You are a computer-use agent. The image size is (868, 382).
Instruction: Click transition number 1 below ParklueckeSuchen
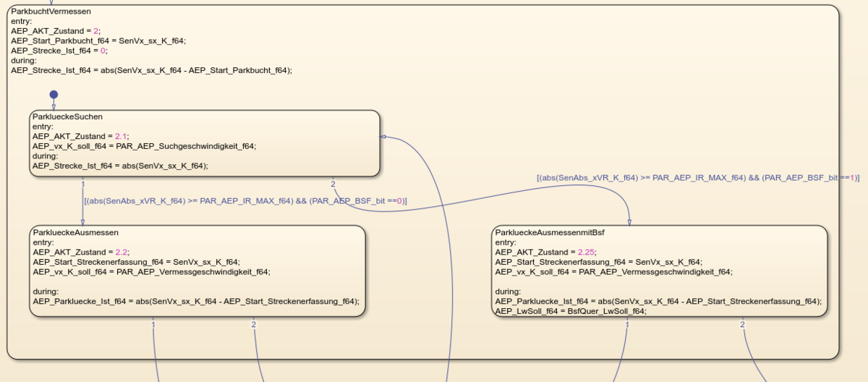point(83,184)
